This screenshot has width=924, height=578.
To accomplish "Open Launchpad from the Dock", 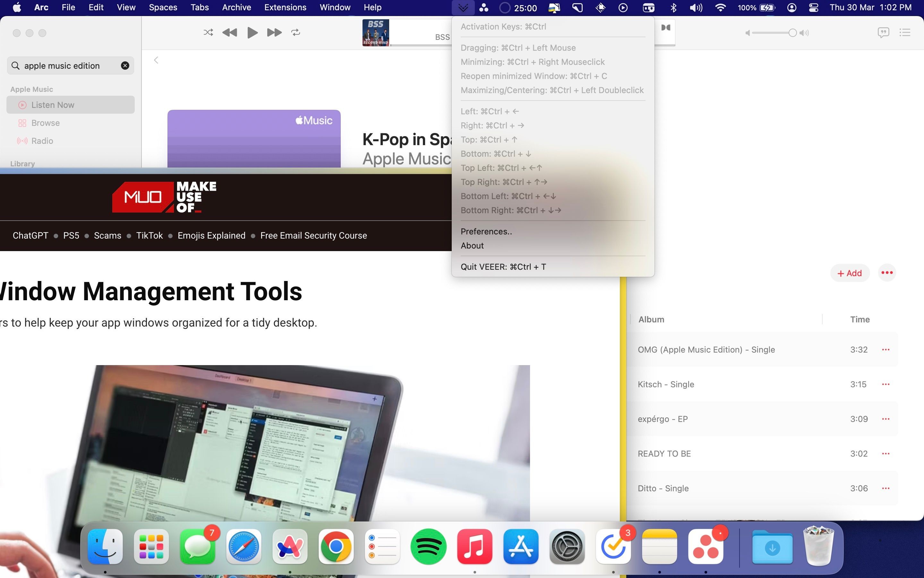I will (x=151, y=547).
